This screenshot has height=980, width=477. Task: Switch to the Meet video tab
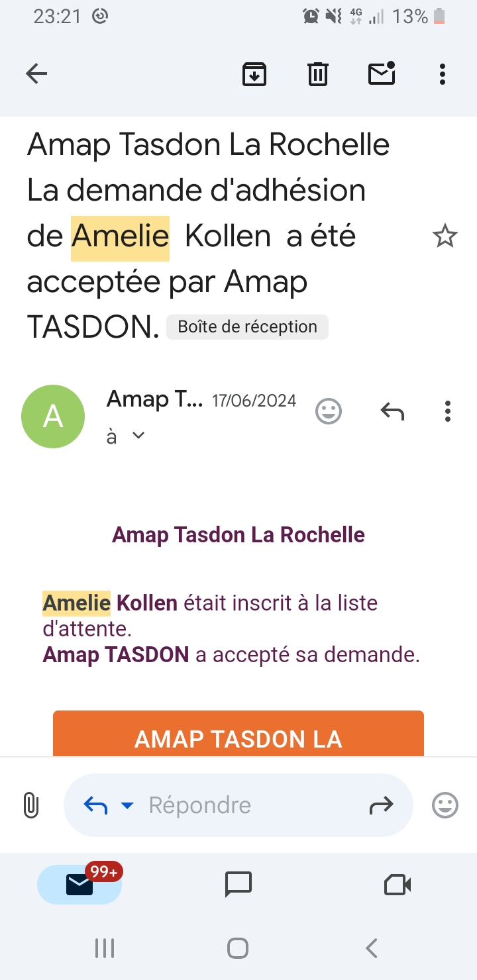[397, 885]
